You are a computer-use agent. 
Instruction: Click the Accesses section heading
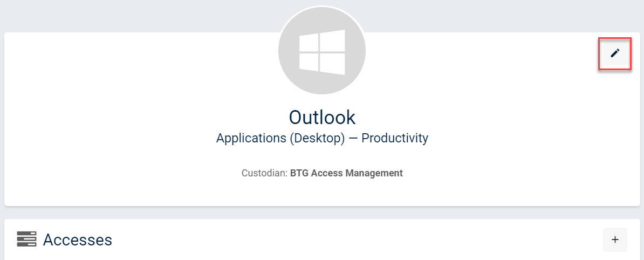pos(77,240)
